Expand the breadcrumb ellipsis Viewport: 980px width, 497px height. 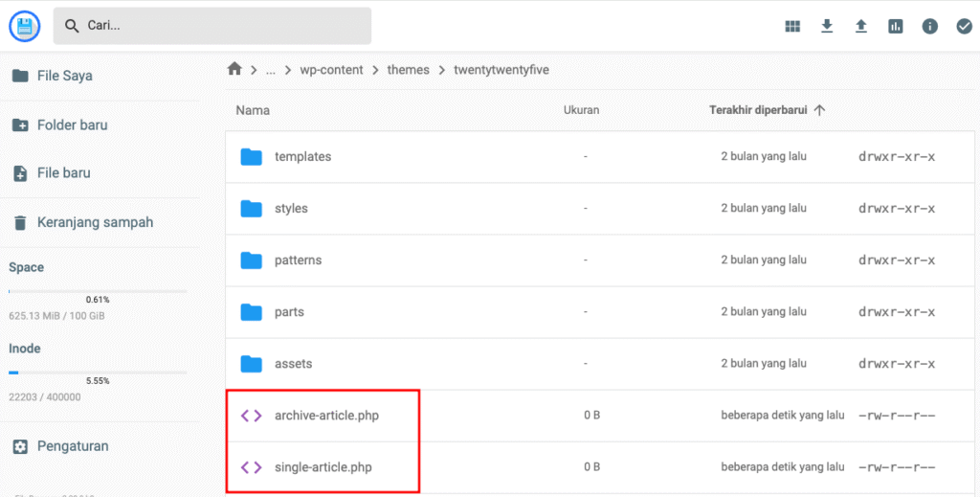point(271,70)
